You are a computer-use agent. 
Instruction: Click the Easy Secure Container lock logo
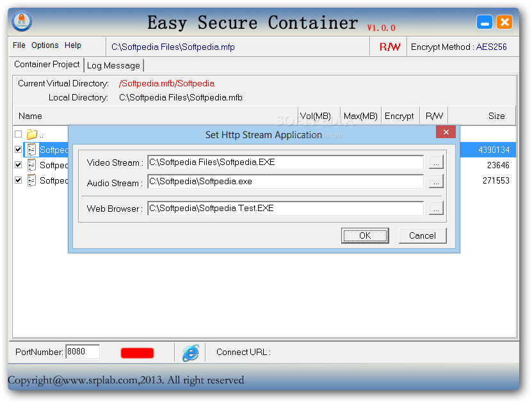(22, 21)
